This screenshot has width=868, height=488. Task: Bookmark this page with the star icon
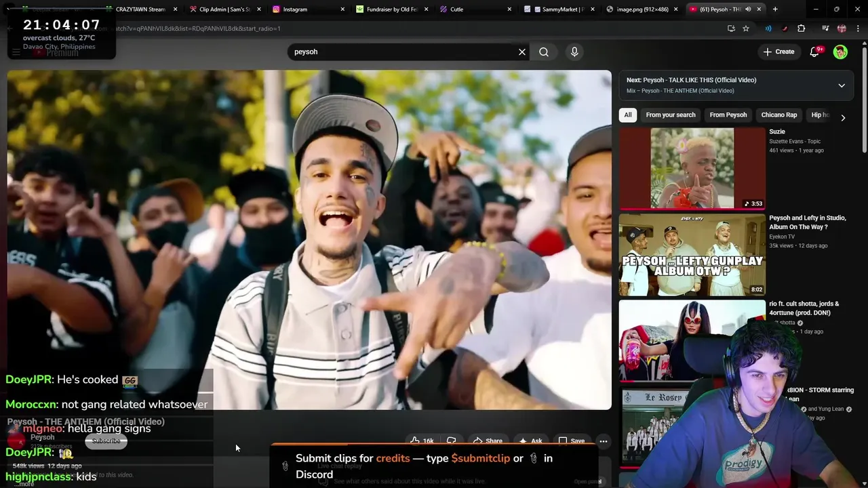tap(746, 28)
